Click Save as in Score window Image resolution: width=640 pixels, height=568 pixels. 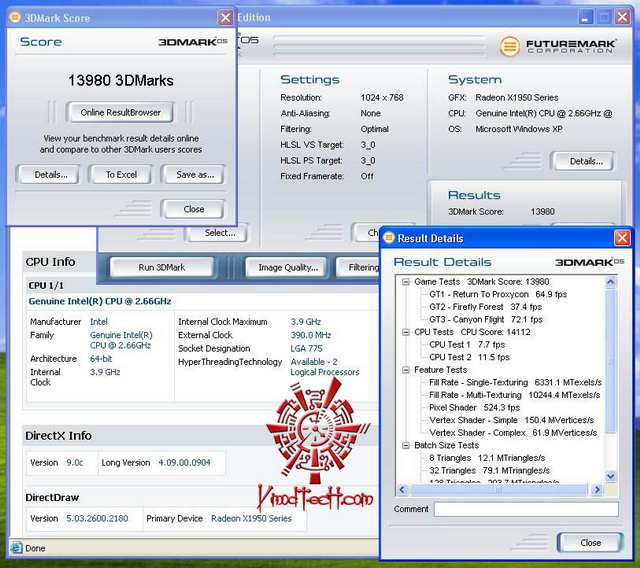195,175
